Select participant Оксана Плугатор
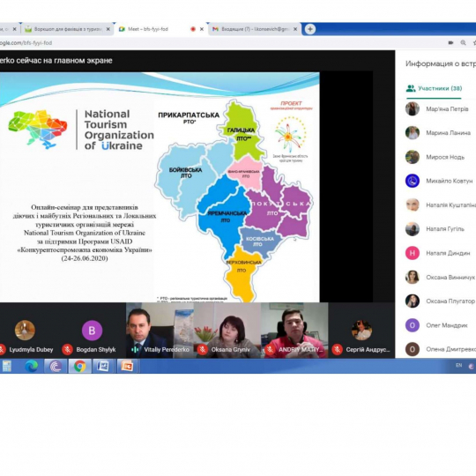 pos(441,301)
